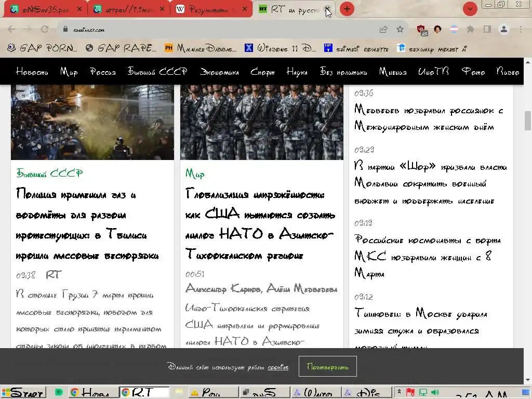
Task: Click author Александр Карпов link
Action: (223, 289)
